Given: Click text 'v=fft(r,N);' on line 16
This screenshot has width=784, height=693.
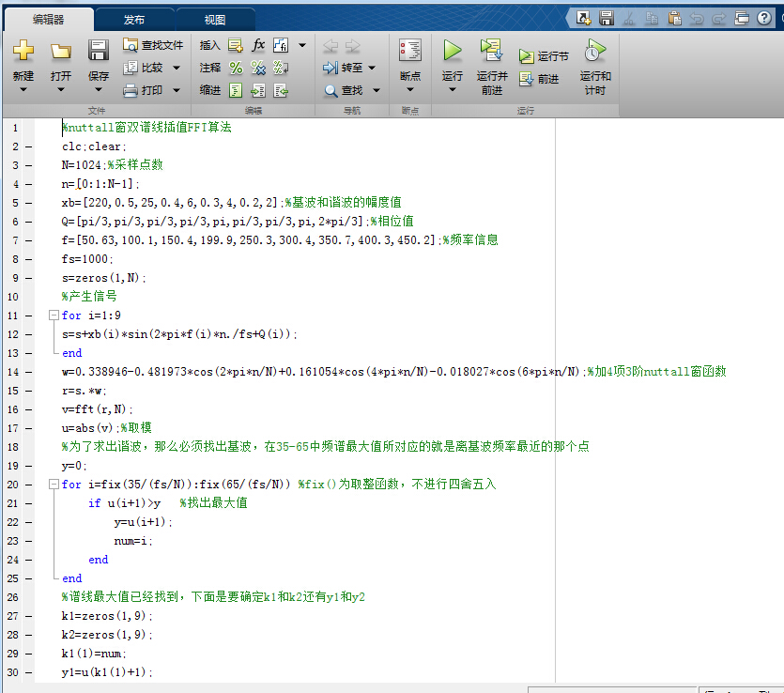Looking at the screenshot, I should tap(98, 409).
